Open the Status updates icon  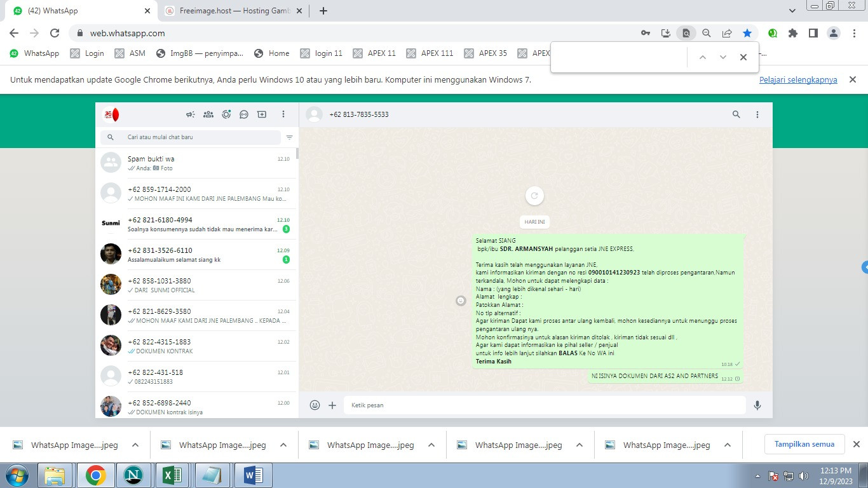coord(226,114)
